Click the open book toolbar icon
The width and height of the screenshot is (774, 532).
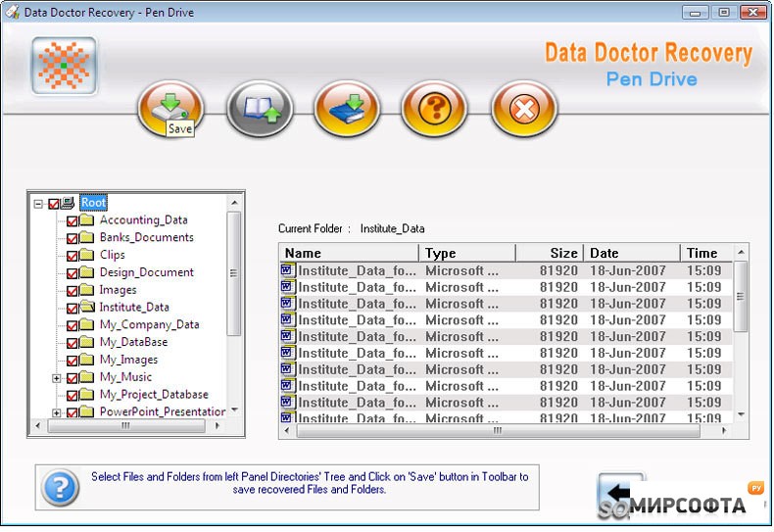tap(260, 108)
